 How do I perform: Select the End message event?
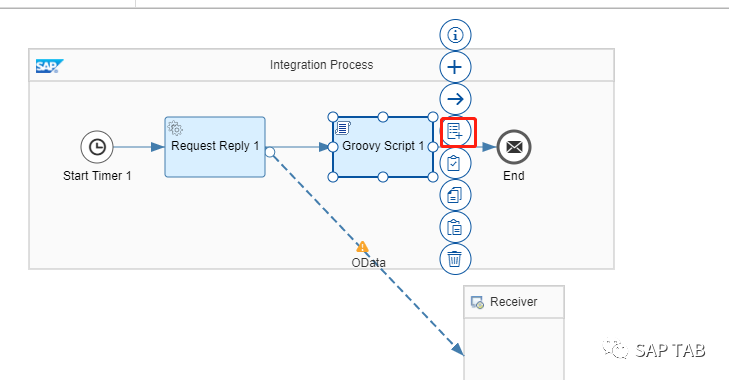point(514,147)
